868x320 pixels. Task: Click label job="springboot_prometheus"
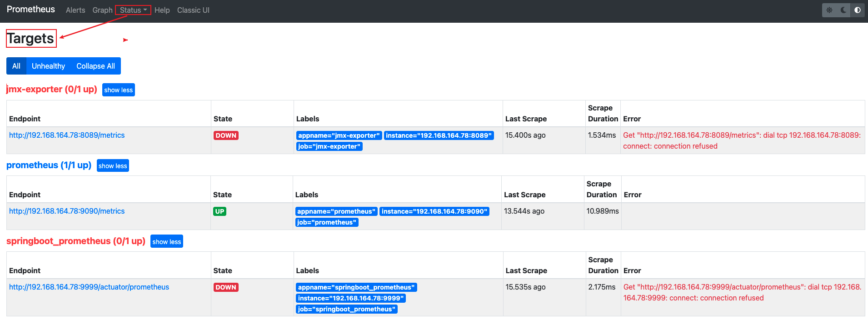tap(347, 309)
